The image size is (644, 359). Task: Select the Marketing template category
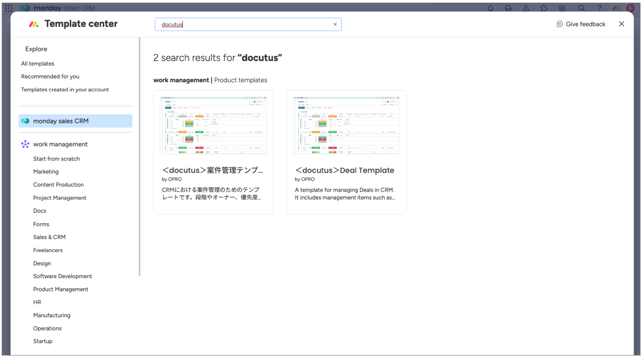pos(46,172)
